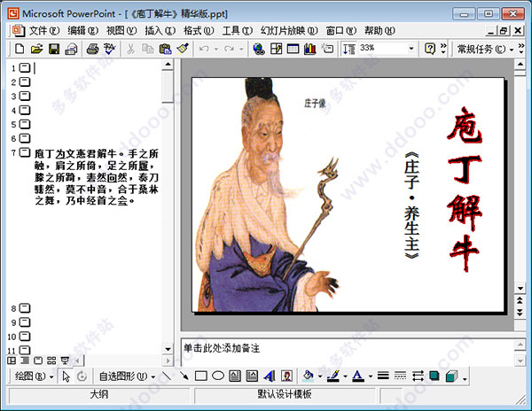
Task: Run the Spelling check icon
Action: point(110,49)
